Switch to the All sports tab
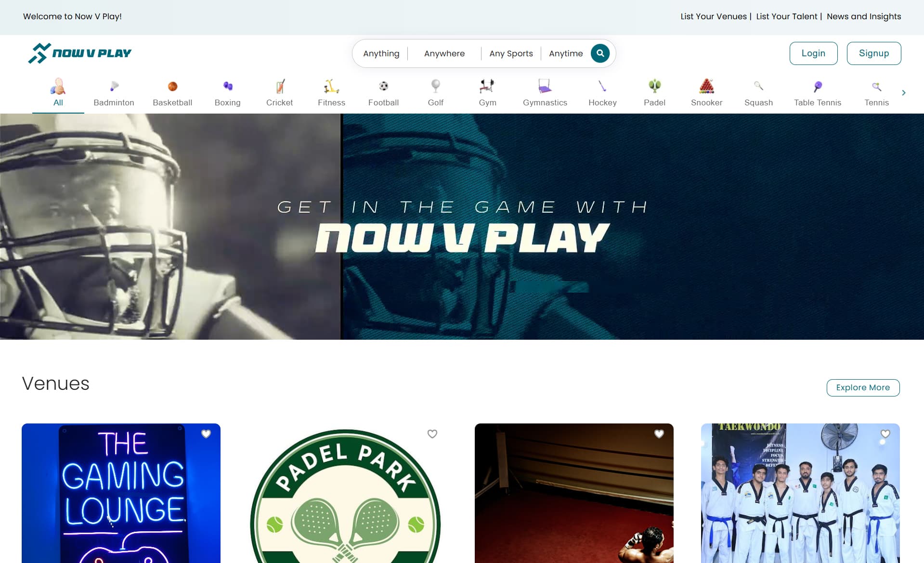This screenshot has height=563, width=924. (58, 93)
